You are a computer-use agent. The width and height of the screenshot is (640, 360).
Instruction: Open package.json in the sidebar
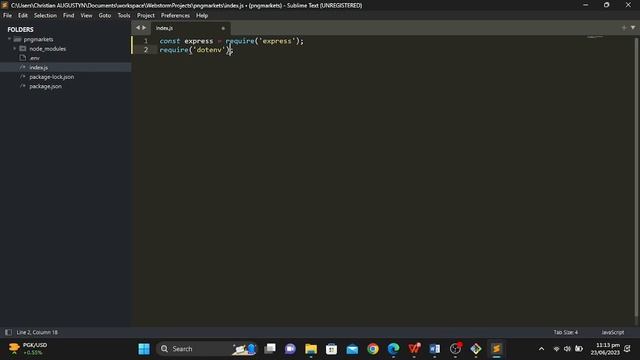pos(45,86)
